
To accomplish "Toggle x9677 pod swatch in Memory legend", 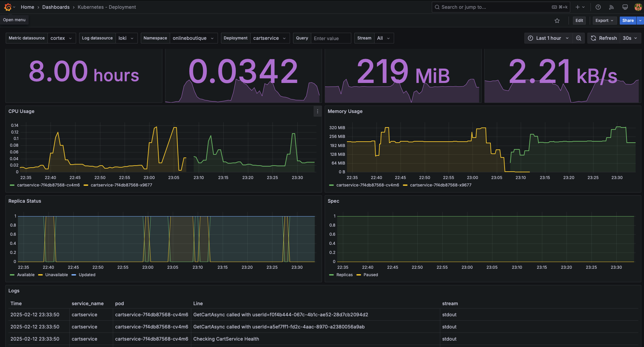I will 405,185.
